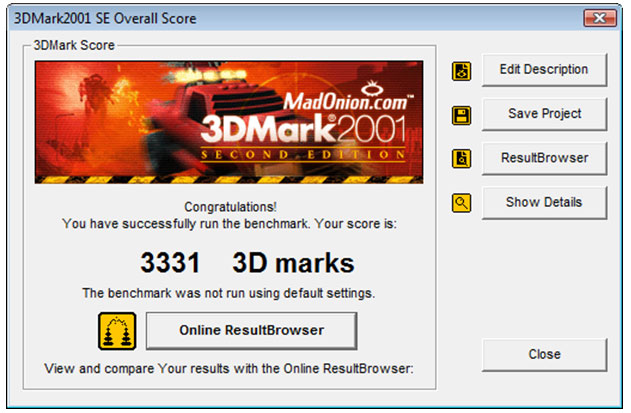Select the 3331 score value
631x413 pixels.
tap(170, 263)
